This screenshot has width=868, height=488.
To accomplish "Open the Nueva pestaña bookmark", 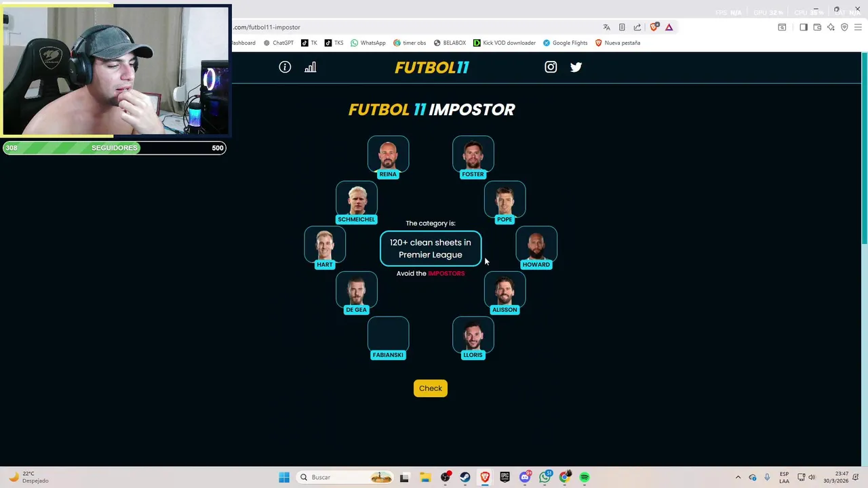I will point(617,43).
